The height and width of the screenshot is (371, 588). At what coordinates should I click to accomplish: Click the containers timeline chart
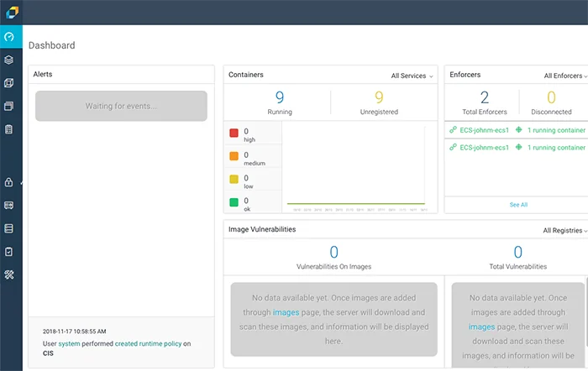356,168
